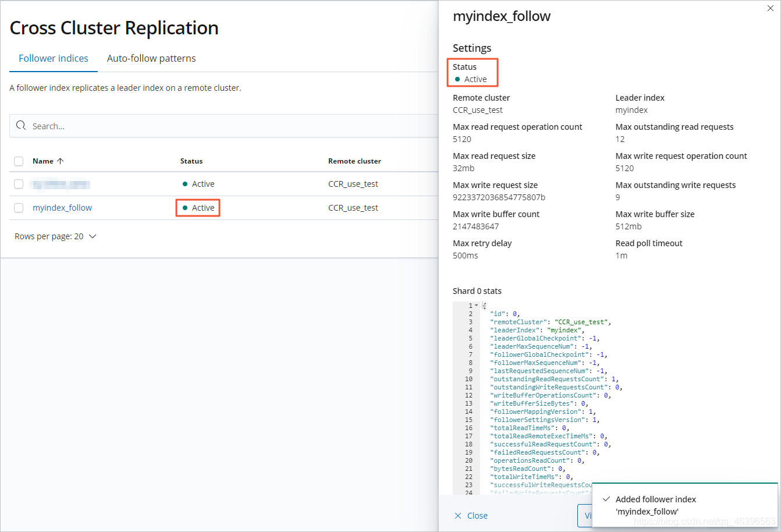781x532 pixels.
Task: Open the myindex_follow index link
Action: (62, 208)
